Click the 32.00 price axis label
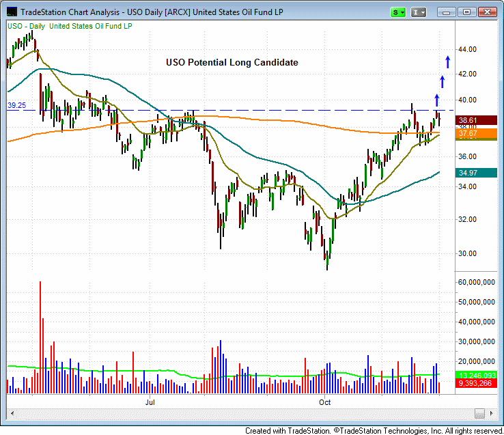 pos(468,219)
